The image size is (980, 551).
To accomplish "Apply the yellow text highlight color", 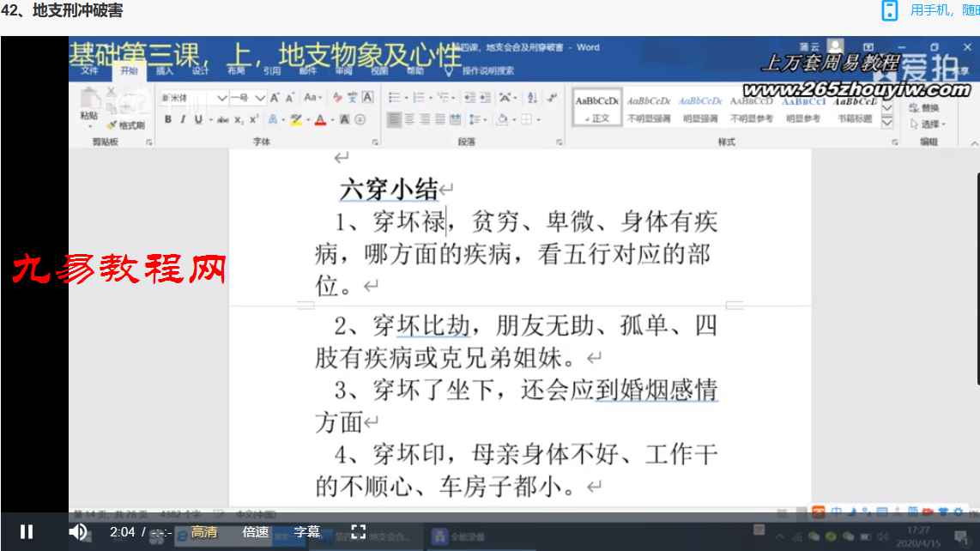I will click(x=295, y=119).
